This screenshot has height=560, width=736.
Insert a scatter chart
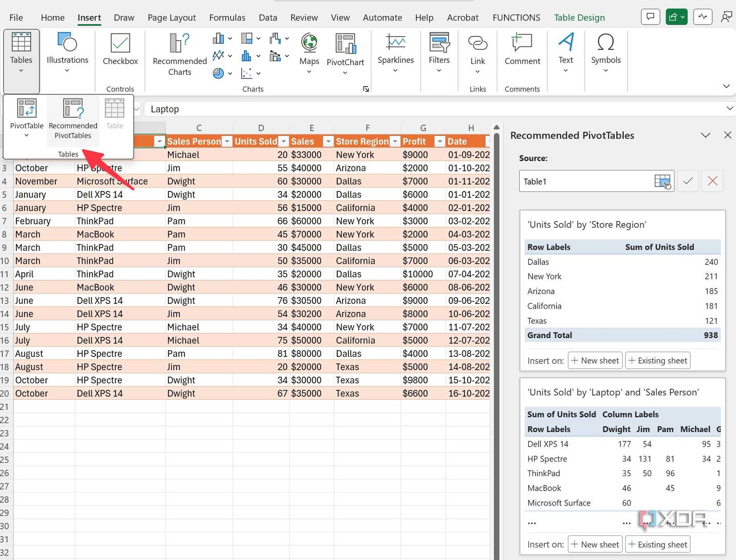(x=247, y=73)
